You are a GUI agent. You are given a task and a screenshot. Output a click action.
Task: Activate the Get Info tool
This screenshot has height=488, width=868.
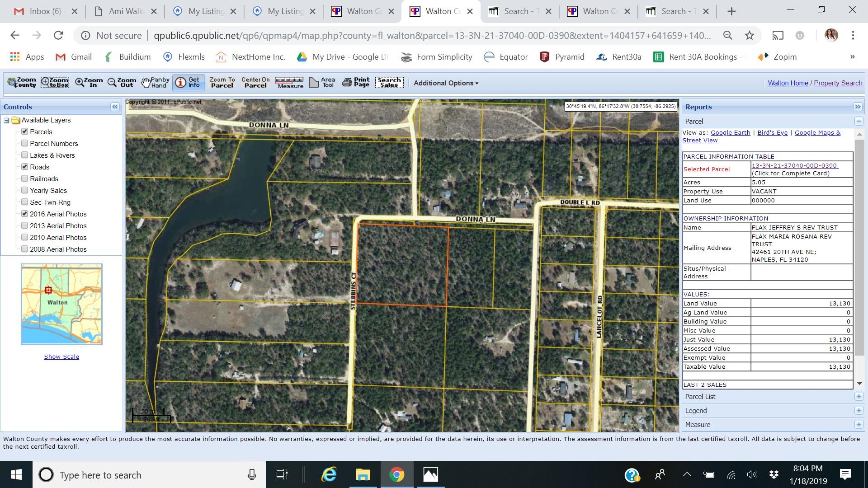coord(188,83)
